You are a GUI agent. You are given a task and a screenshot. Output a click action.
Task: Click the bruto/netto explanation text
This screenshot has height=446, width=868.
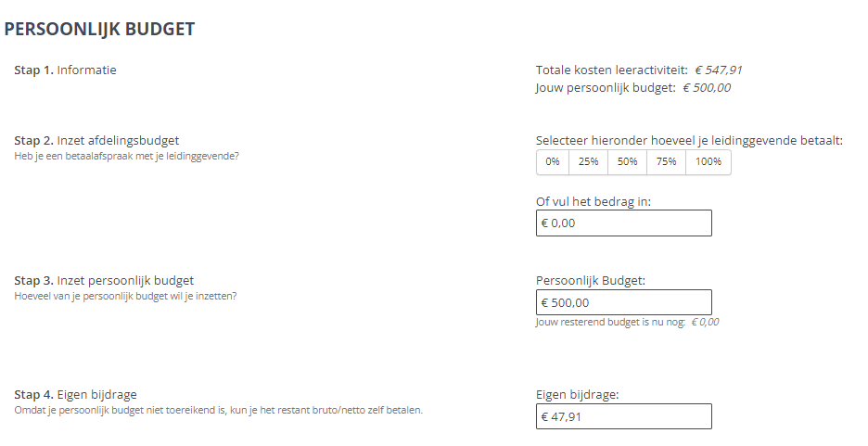(223, 409)
